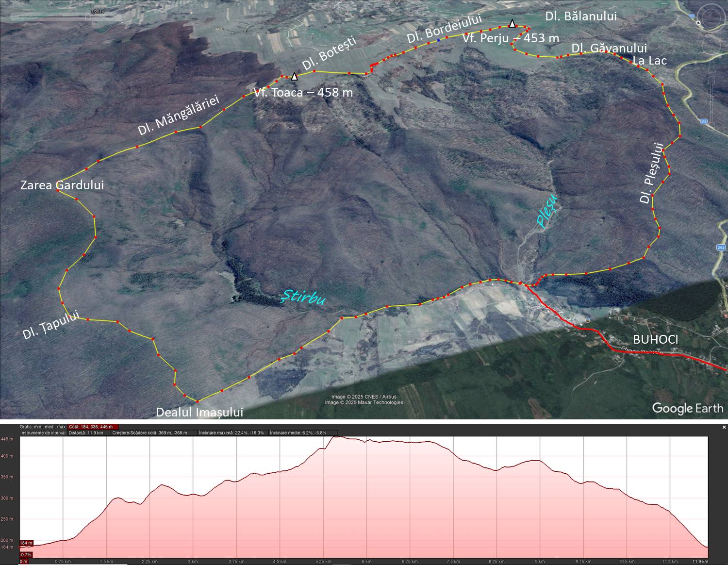The width and height of the screenshot is (728, 565).
Task: Click the Ştirbu stream label
Action: coord(304,297)
